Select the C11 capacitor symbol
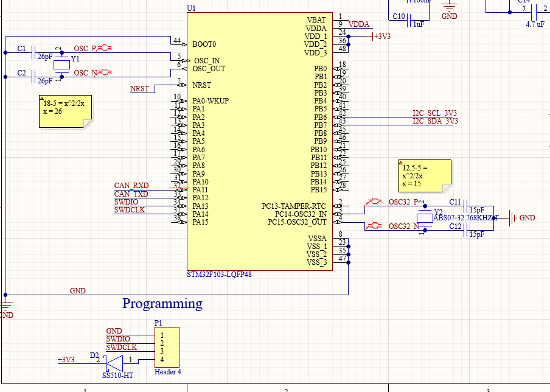This screenshot has height=392, width=550. point(466,206)
